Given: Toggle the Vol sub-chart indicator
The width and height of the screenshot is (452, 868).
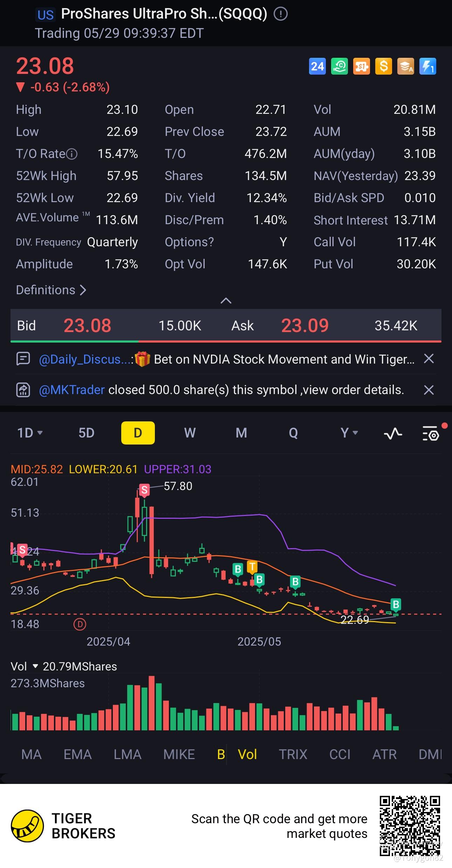Looking at the screenshot, I should tap(247, 754).
